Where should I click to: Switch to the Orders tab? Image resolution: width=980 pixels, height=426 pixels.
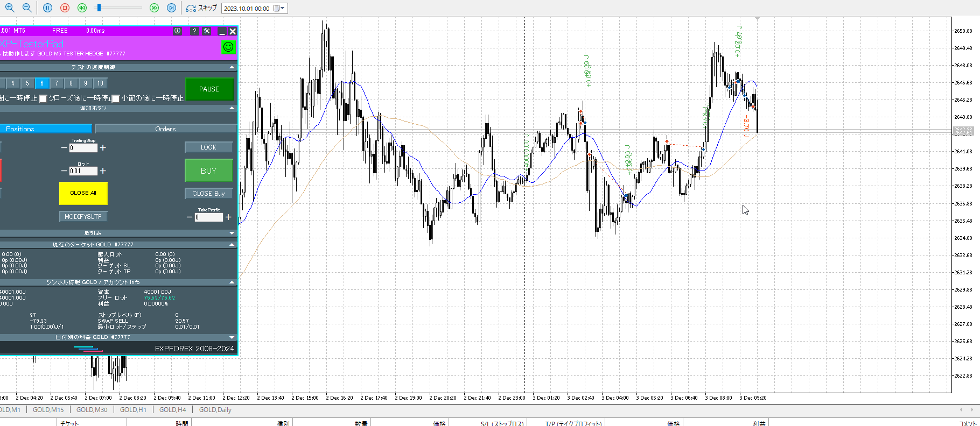(x=165, y=129)
